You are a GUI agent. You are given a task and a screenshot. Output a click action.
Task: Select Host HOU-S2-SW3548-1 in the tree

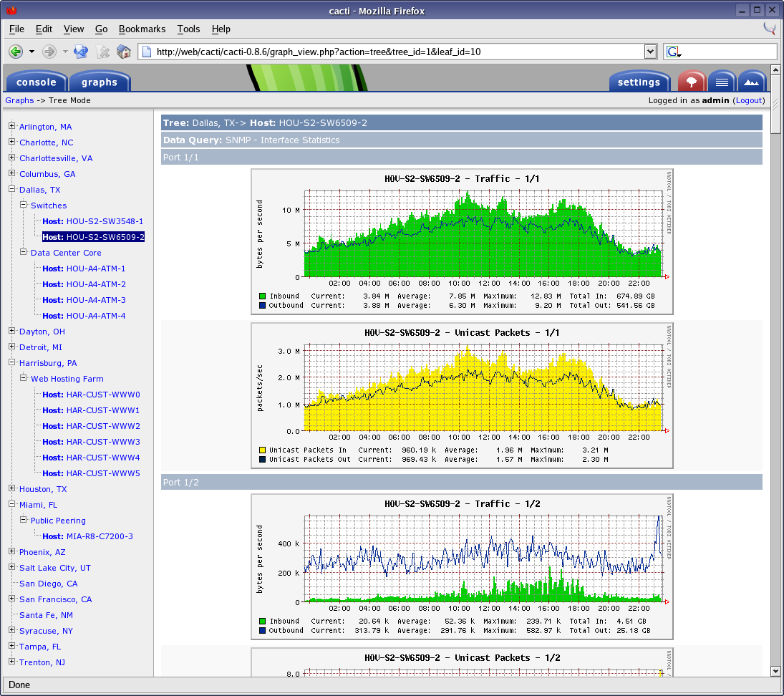coord(92,221)
